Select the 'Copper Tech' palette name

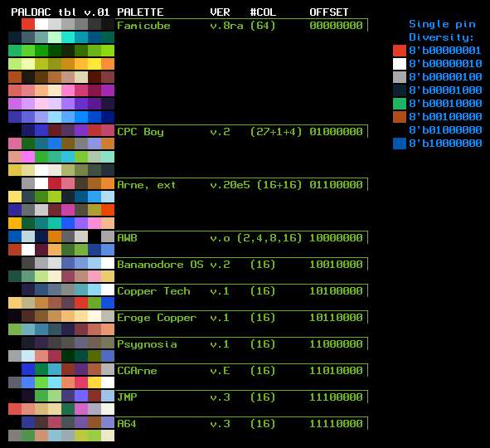[153, 291]
